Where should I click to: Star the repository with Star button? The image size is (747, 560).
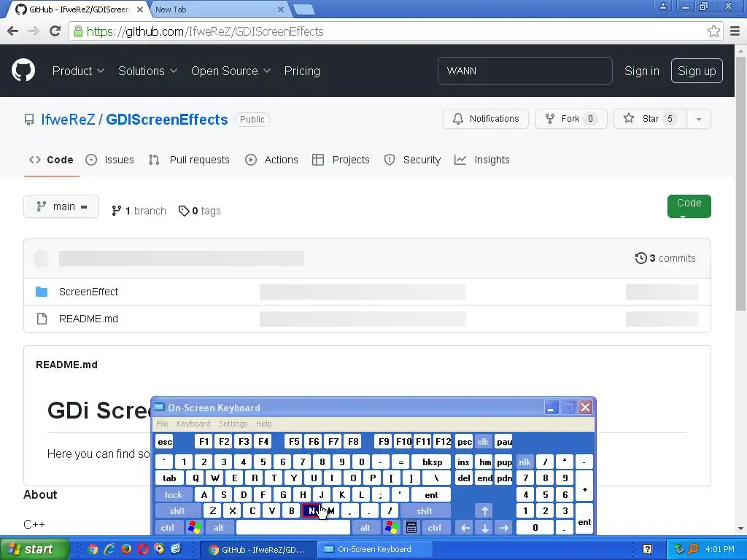(x=650, y=119)
